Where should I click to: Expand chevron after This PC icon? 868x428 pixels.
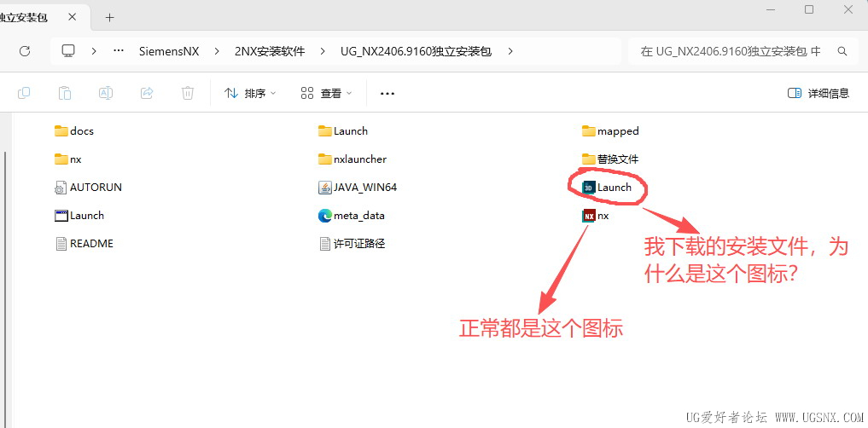click(x=94, y=51)
